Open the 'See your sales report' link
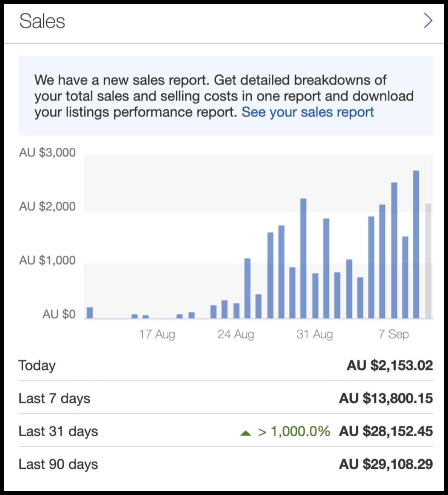This screenshot has width=448, height=495. (308, 112)
